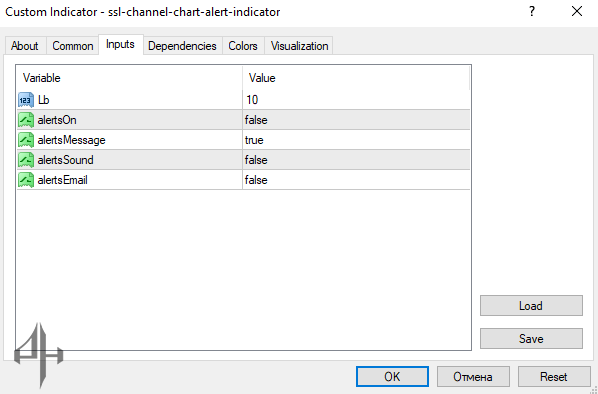Open the help question mark
This screenshot has width=598, height=394.
(532, 11)
